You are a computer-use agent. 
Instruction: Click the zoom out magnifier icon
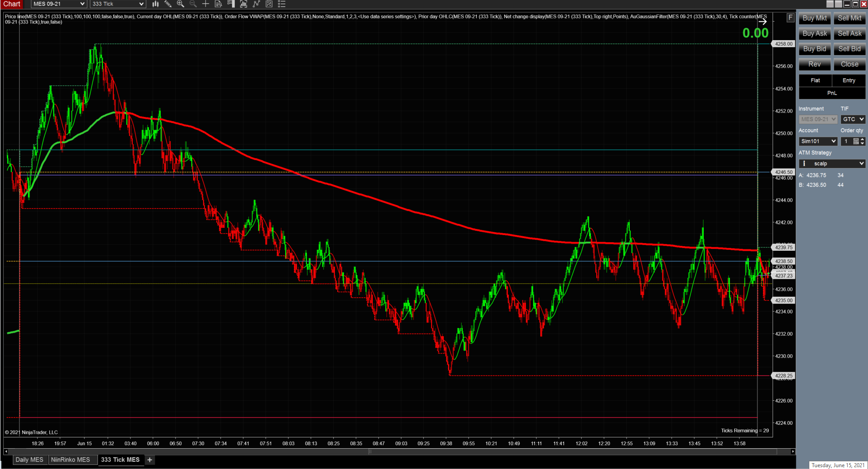(193, 4)
